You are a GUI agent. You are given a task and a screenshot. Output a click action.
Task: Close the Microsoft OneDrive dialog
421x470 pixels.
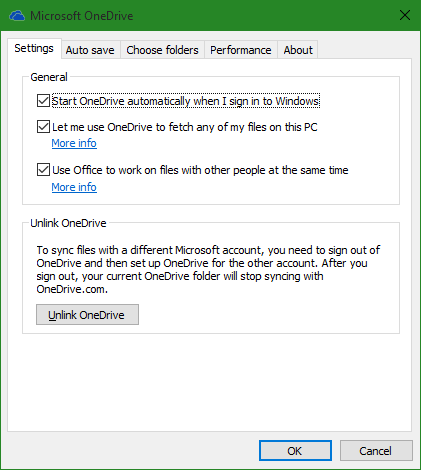pos(405,15)
